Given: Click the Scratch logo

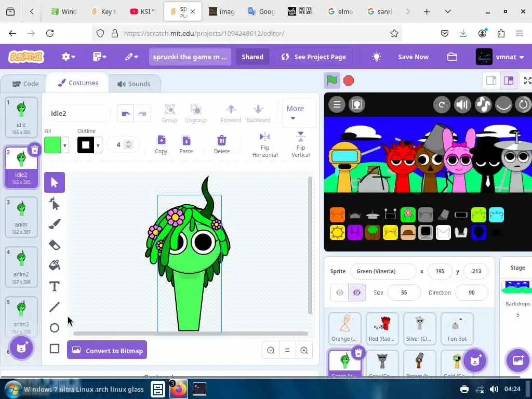Looking at the screenshot, I should [x=26, y=57].
